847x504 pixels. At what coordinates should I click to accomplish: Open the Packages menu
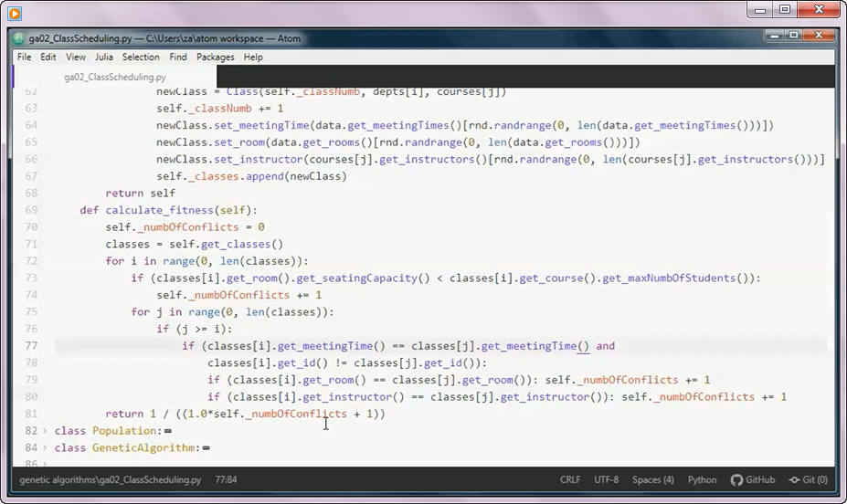tap(215, 57)
